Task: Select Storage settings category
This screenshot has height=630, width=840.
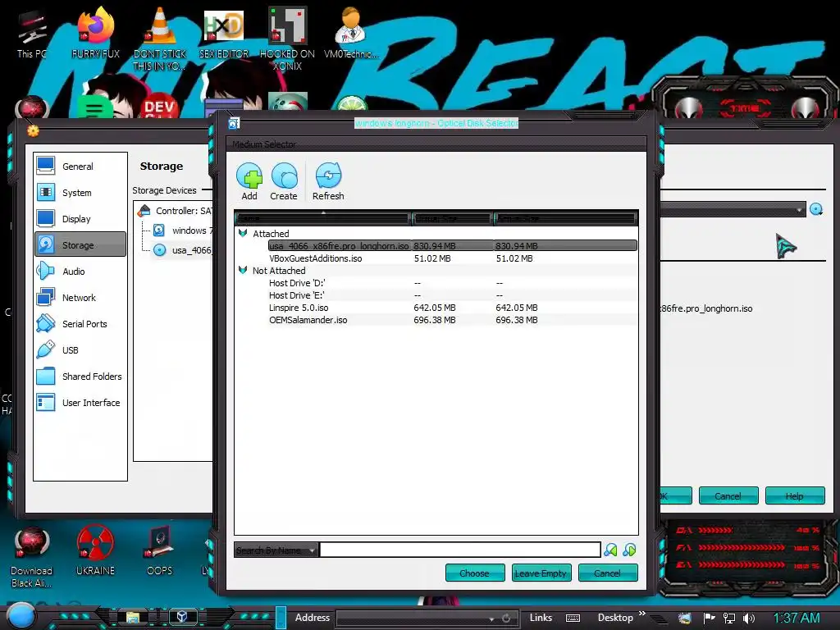Action: 80,244
